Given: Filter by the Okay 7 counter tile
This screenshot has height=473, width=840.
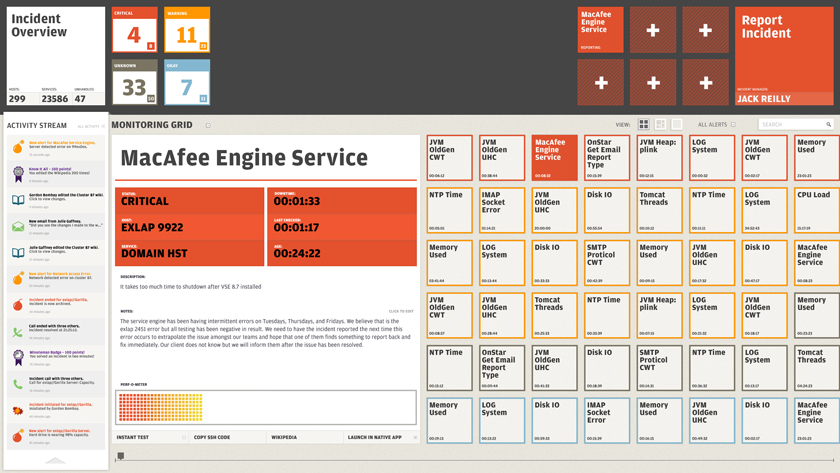Looking at the screenshot, I should point(187,82).
